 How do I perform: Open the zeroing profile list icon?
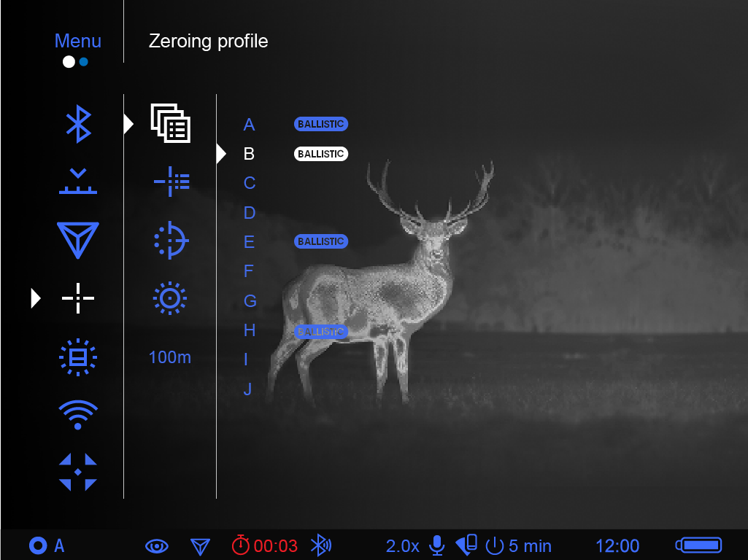click(170, 123)
